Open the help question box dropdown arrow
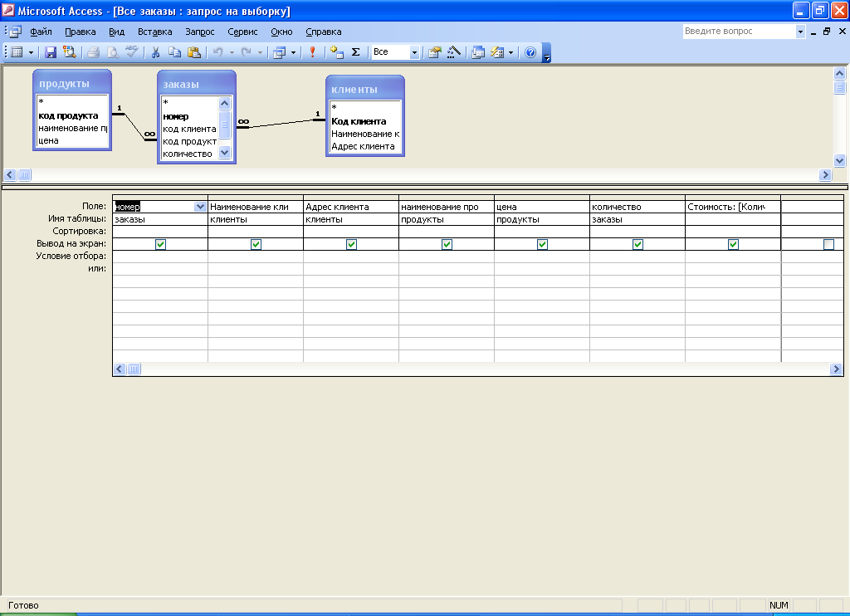Image resolution: width=850 pixels, height=616 pixels. (x=800, y=32)
